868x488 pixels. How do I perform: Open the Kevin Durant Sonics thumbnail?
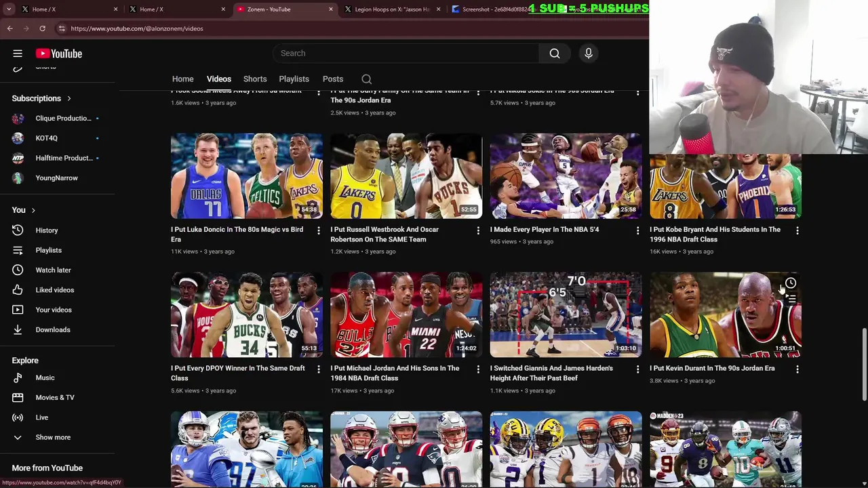[726, 315]
